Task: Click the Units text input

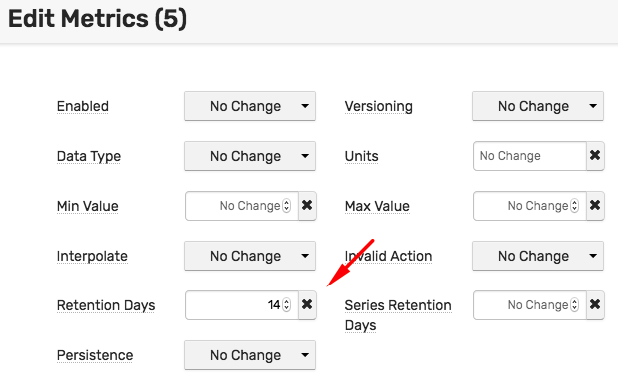Action: click(x=530, y=156)
